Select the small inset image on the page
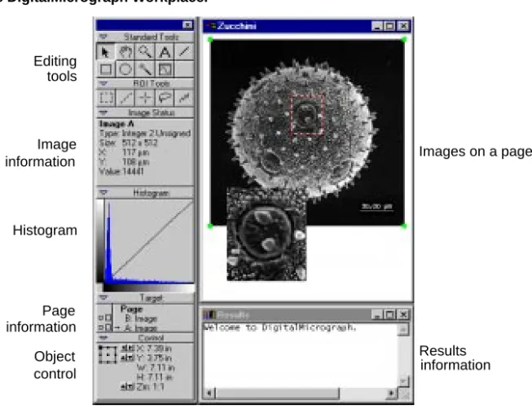 pyautogui.click(x=266, y=234)
